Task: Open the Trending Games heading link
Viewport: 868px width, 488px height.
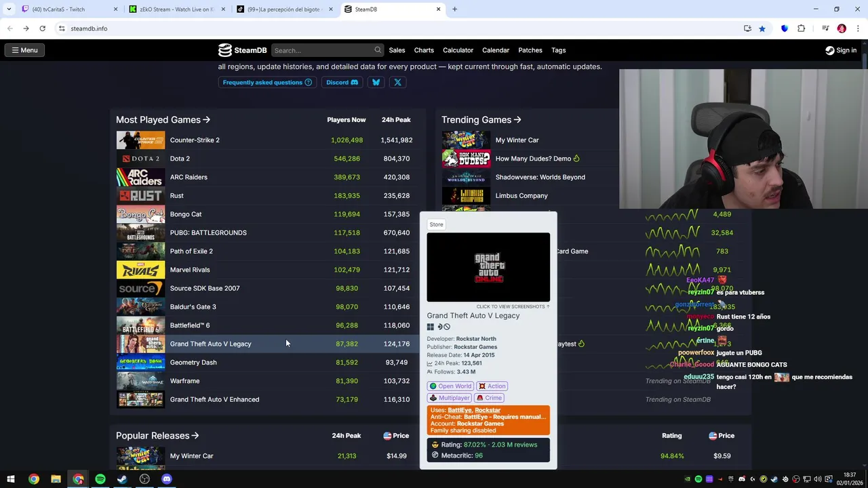Action: click(x=481, y=120)
